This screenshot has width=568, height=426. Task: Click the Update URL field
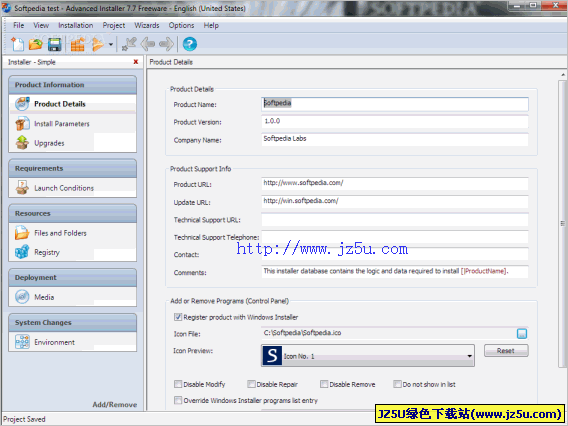pyautogui.click(x=394, y=201)
